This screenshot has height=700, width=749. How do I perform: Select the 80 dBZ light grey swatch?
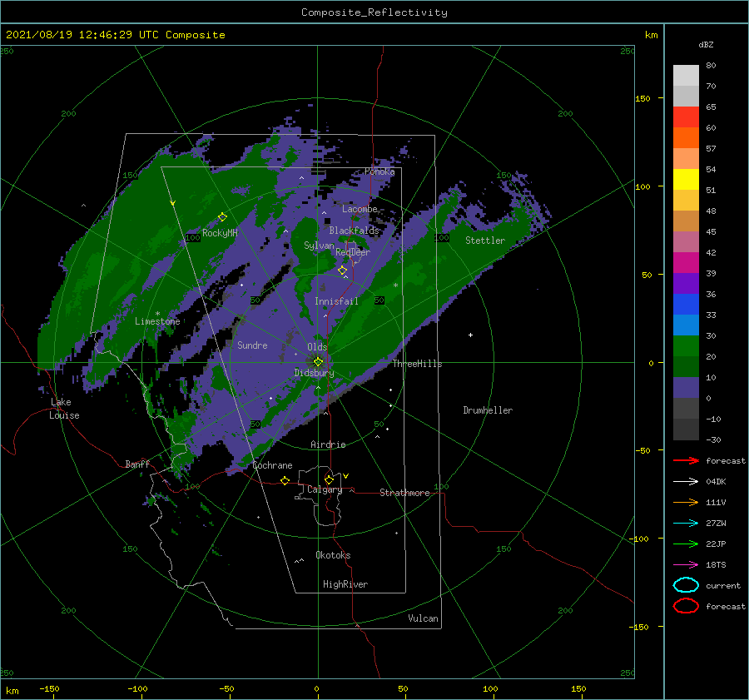(686, 75)
